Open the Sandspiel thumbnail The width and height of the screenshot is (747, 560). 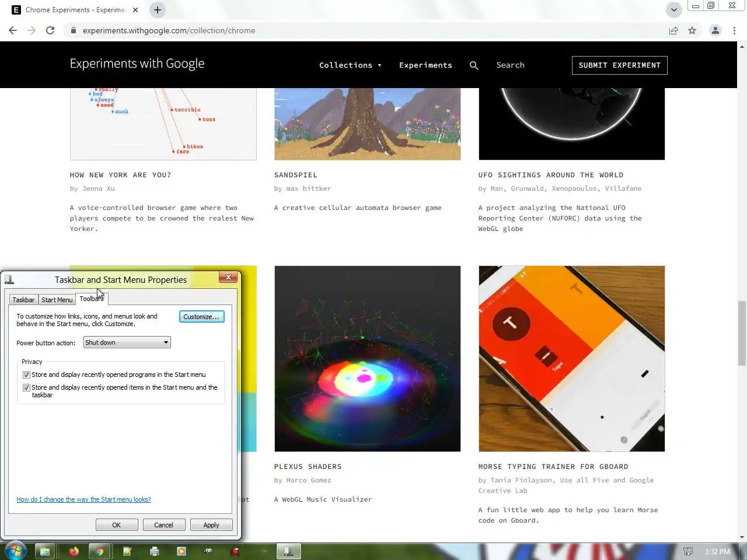(x=368, y=124)
